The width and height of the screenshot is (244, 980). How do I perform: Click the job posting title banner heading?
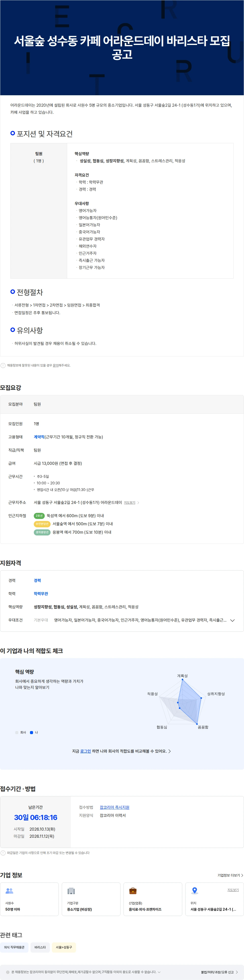click(x=122, y=47)
